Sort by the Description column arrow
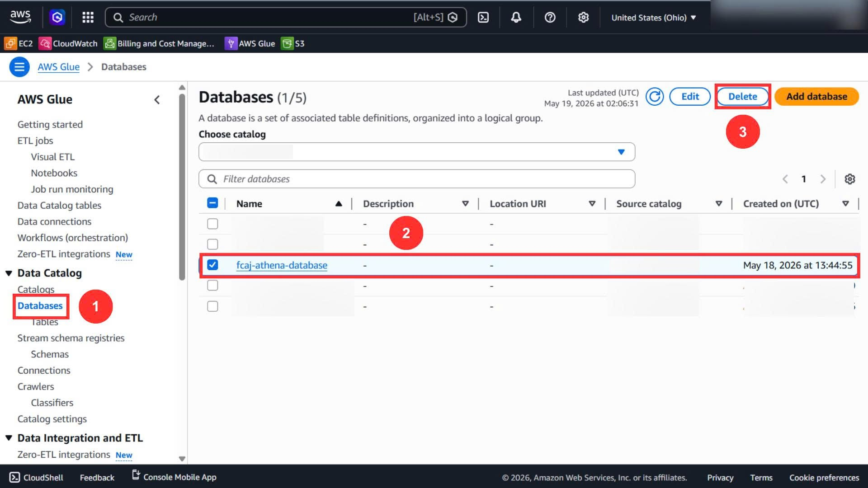This screenshot has width=868, height=488. (x=465, y=204)
